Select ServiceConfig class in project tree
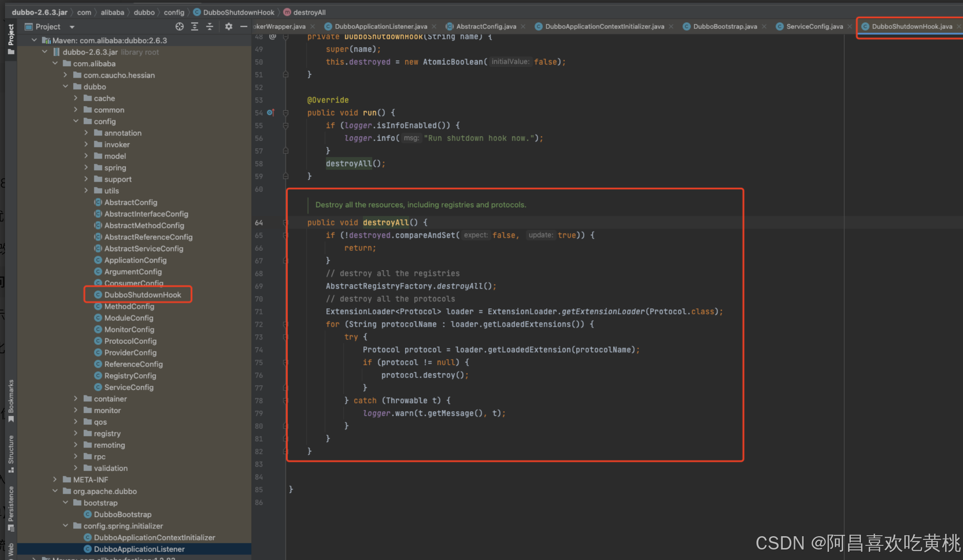Image resolution: width=963 pixels, height=560 pixels. tap(129, 387)
